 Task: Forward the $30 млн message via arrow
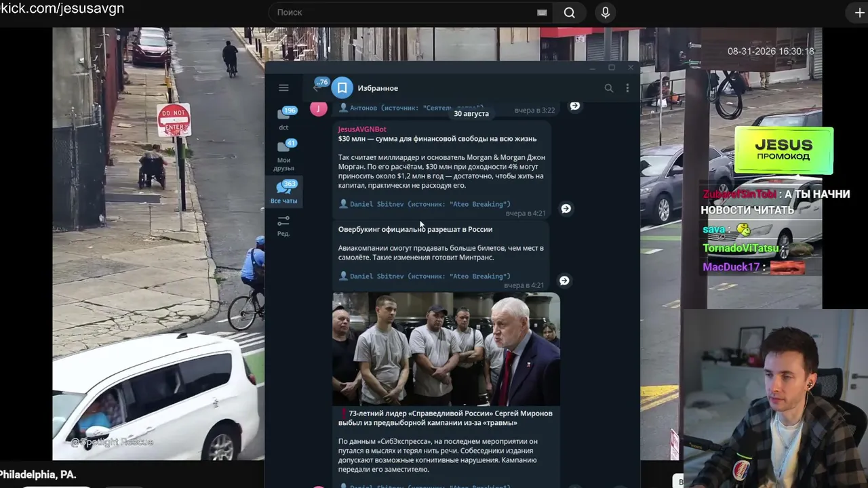pos(566,209)
